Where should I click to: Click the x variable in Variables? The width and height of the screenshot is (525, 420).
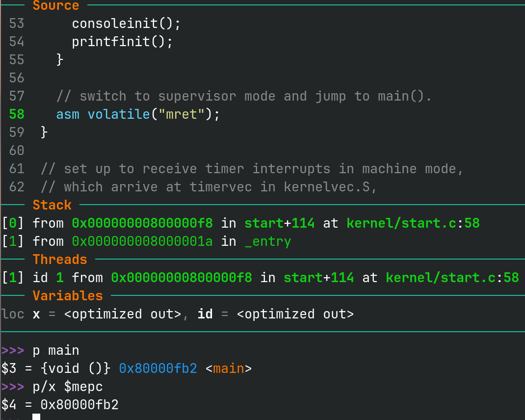point(36,314)
